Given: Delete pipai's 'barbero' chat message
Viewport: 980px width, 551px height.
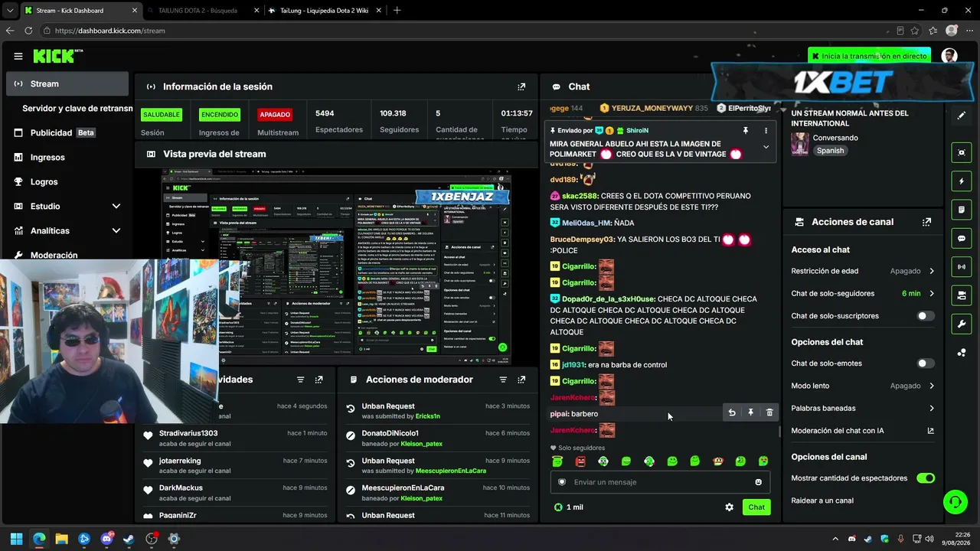Looking at the screenshot, I should (769, 412).
